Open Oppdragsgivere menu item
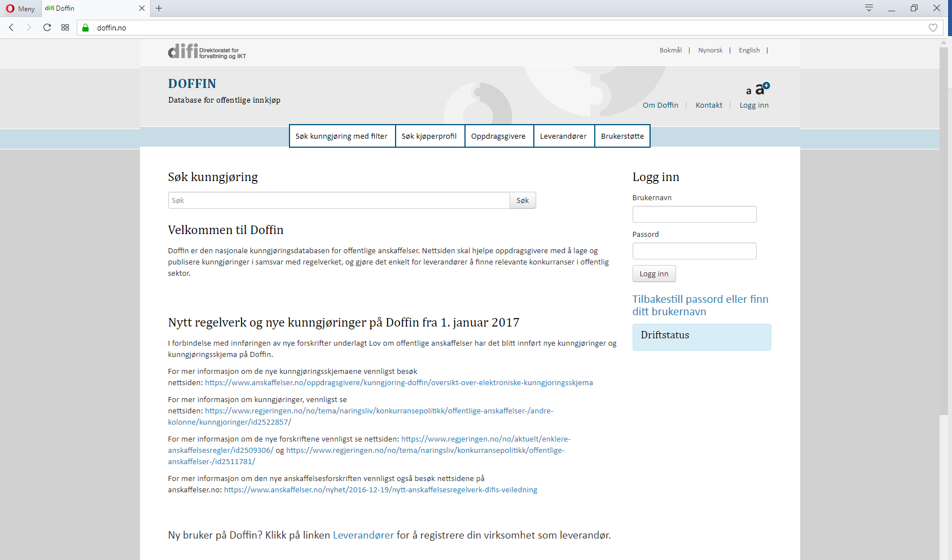952x560 pixels. click(498, 136)
